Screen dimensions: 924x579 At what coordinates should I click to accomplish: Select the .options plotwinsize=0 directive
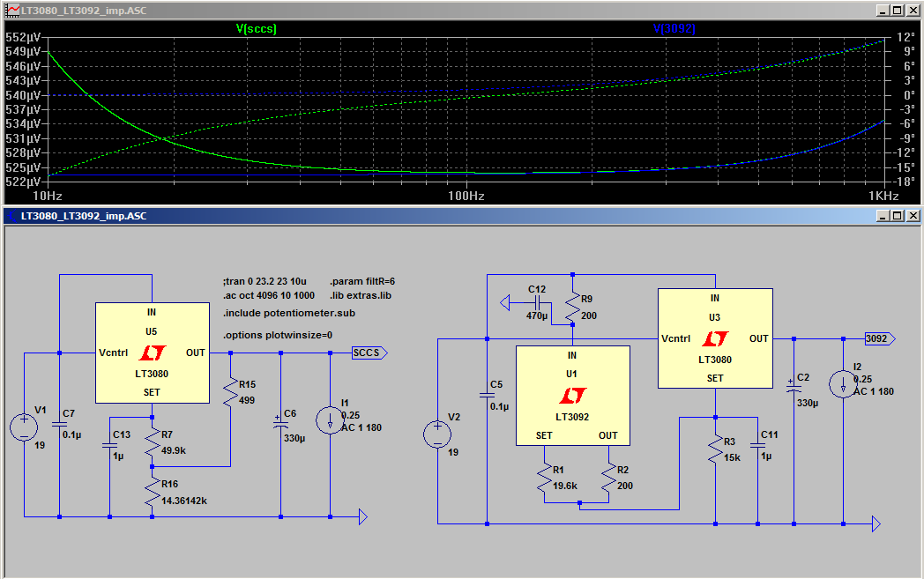(x=278, y=335)
